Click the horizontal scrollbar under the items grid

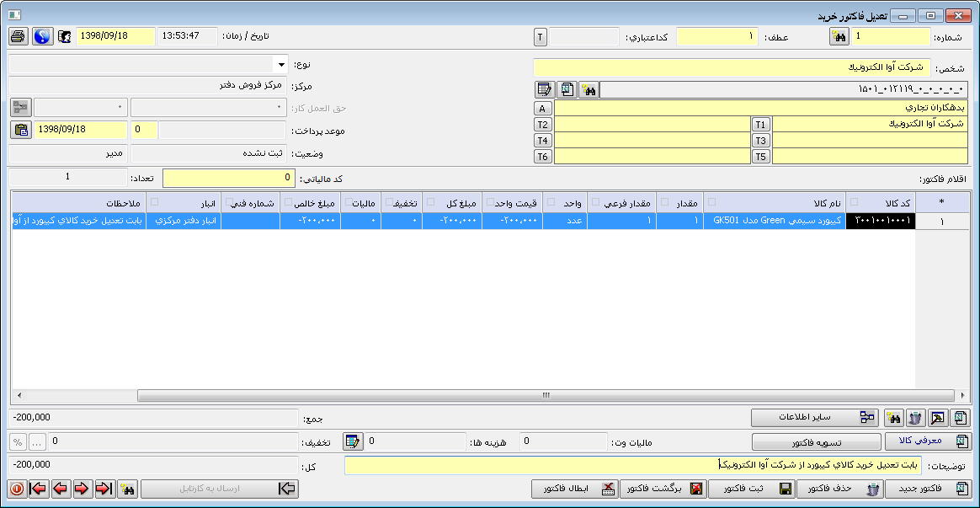(546, 395)
